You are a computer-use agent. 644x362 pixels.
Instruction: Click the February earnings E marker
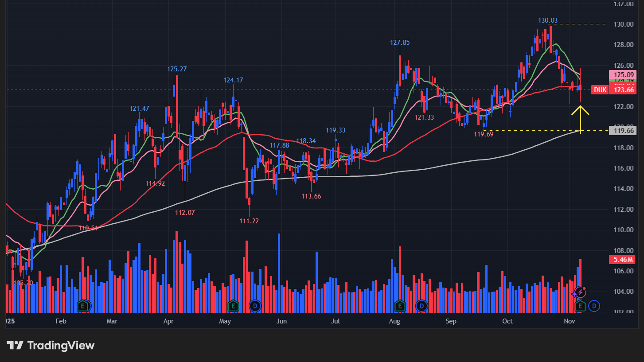tap(82, 305)
